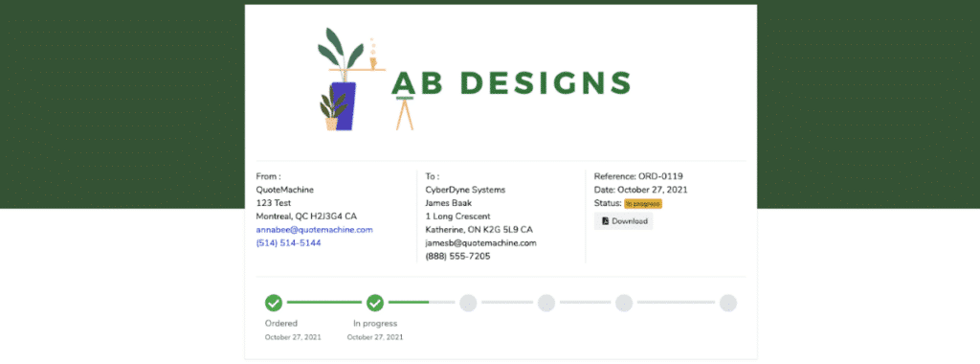Click the jamesb@quotemachine.com email text
Screen dimensions: 980x364
[x=480, y=242]
